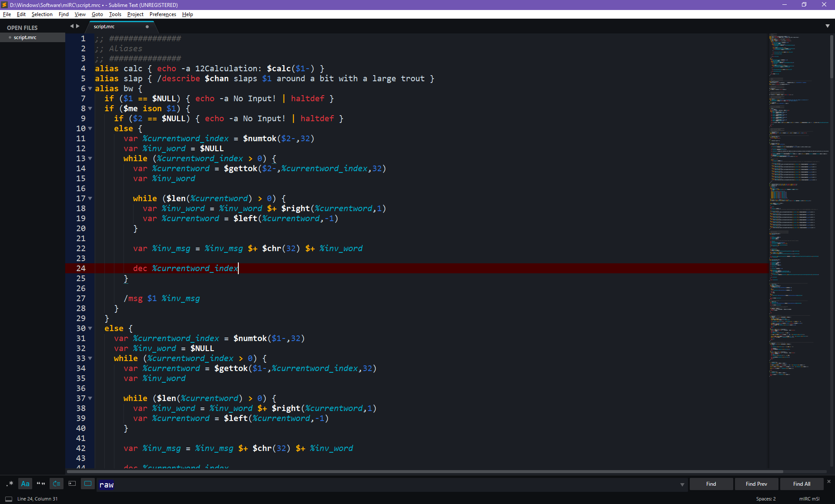Toggle in-selection search icon

72,484
